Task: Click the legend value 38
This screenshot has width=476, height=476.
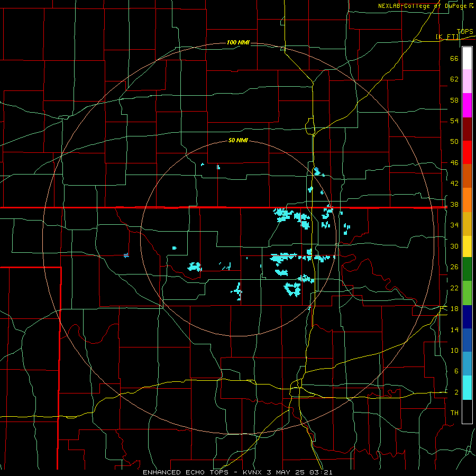Action: (454, 204)
